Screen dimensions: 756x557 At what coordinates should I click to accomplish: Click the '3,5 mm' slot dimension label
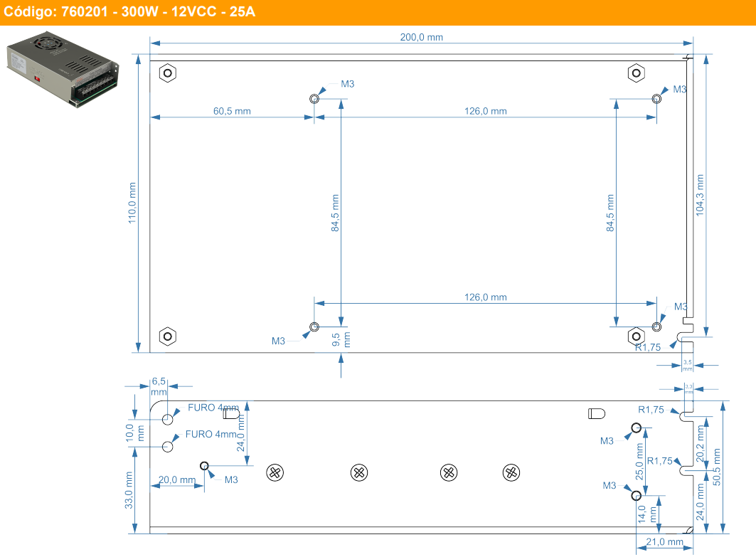tap(688, 365)
